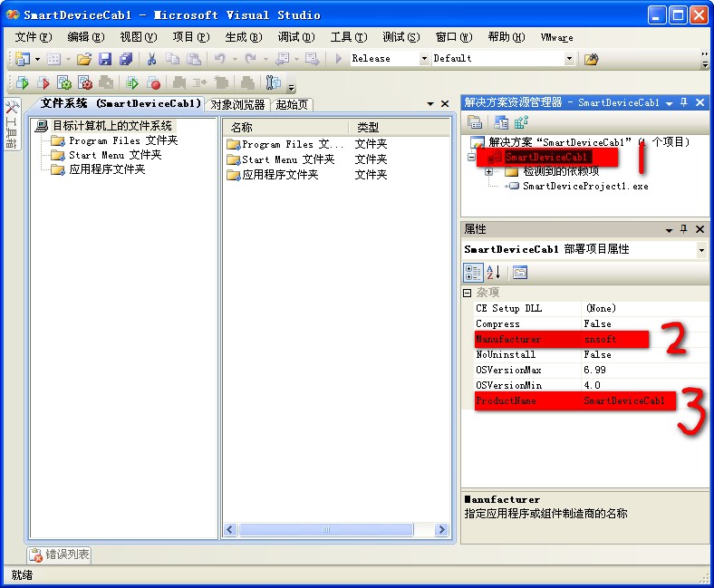Open the 文件(F) menu
Screen dimensions: 714x588
pos(34,37)
